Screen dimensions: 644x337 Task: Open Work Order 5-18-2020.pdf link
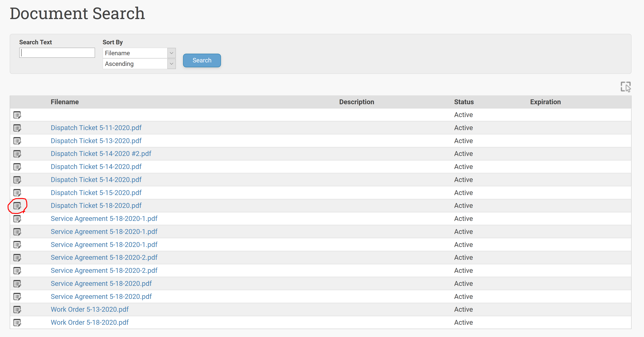point(90,322)
